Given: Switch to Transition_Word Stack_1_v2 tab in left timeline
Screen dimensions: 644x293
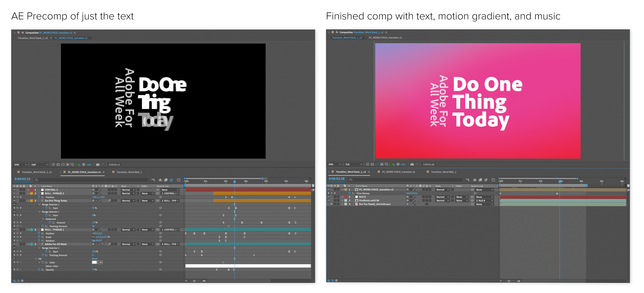Looking at the screenshot, I should coord(37,172).
